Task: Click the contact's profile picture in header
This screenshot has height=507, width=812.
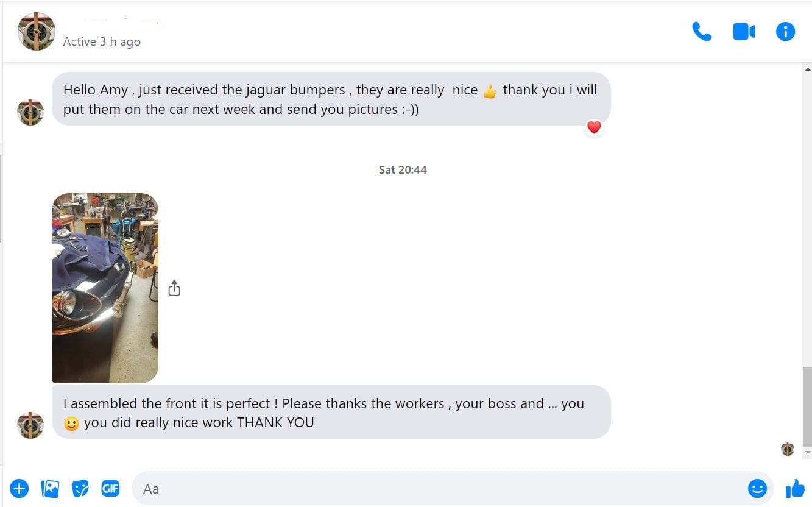Action: point(37,32)
